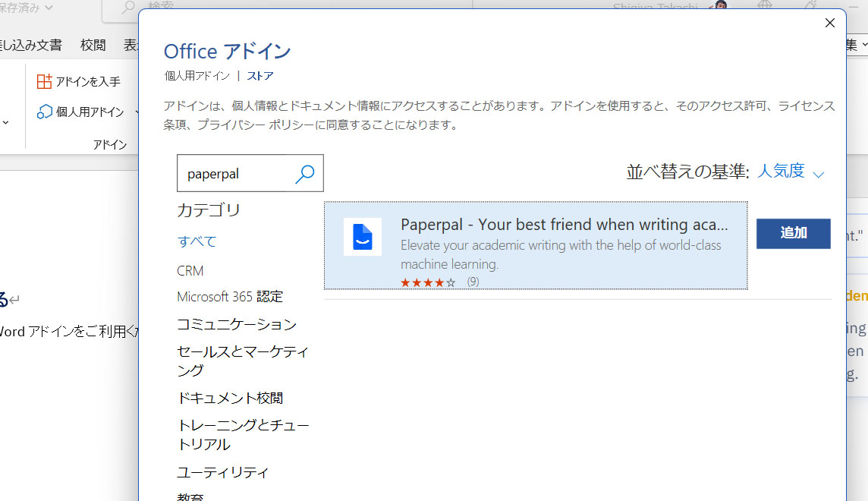Select the 校閲 ribbon tab
The image size is (868, 501).
pos(93,45)
